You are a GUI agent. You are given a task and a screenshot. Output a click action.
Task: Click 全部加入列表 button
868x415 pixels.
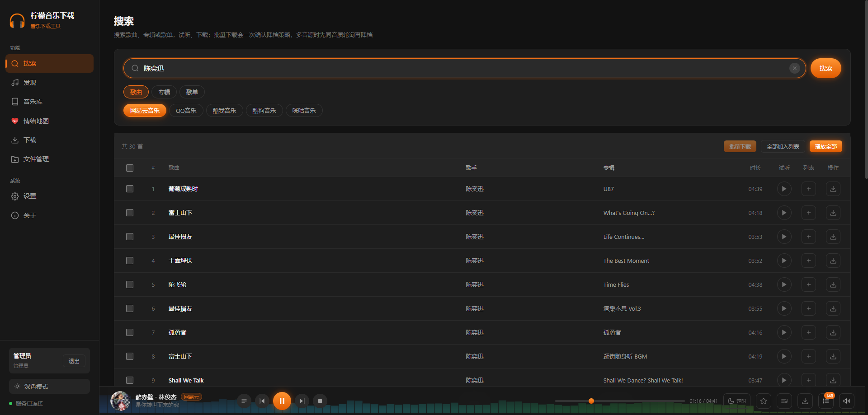coord(783,146)
